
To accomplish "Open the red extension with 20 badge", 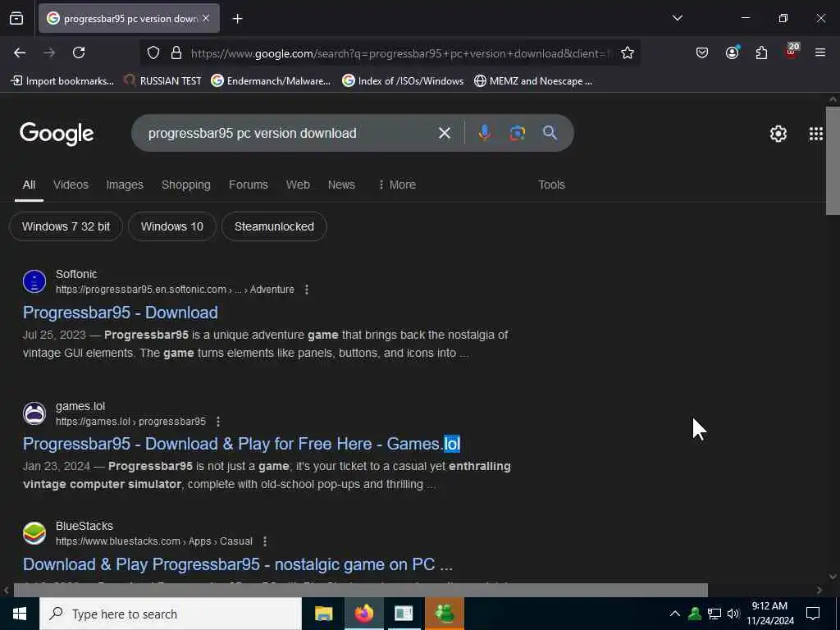I will 792,52.
